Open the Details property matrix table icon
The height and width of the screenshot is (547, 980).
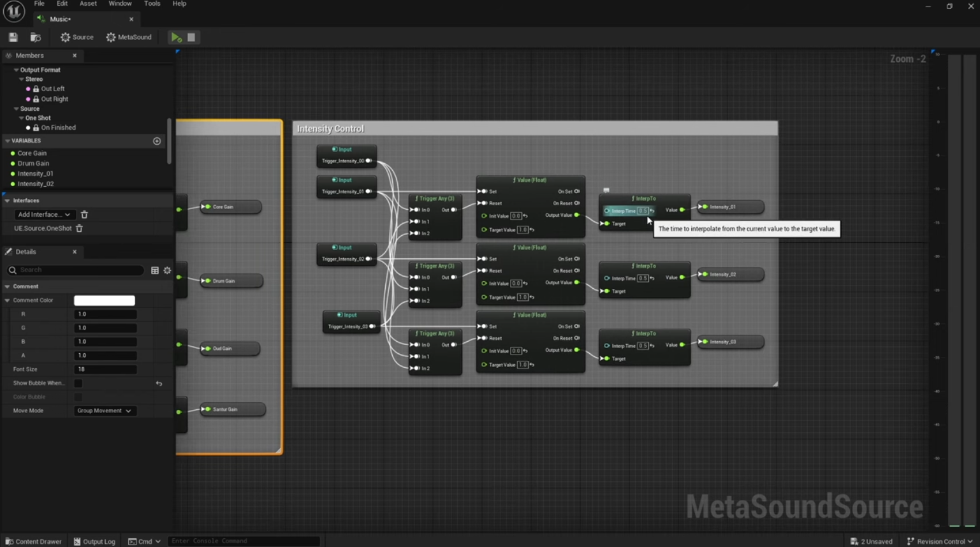pos(155,270)
